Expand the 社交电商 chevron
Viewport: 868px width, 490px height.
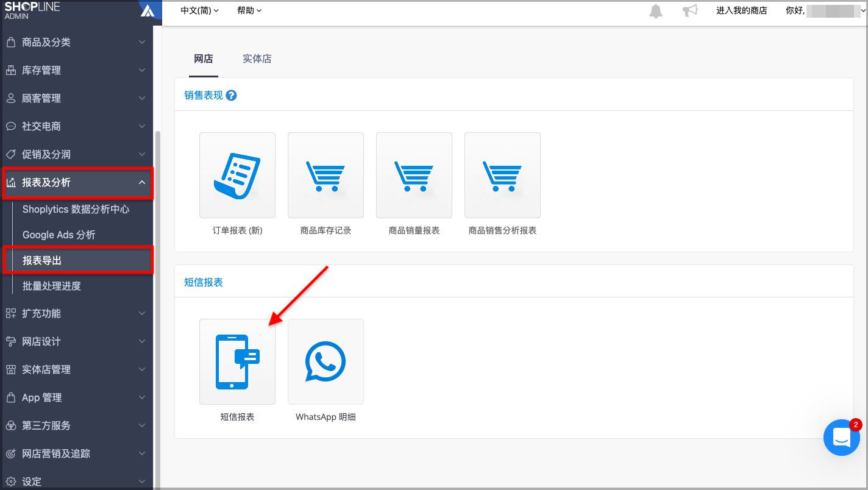142,126
